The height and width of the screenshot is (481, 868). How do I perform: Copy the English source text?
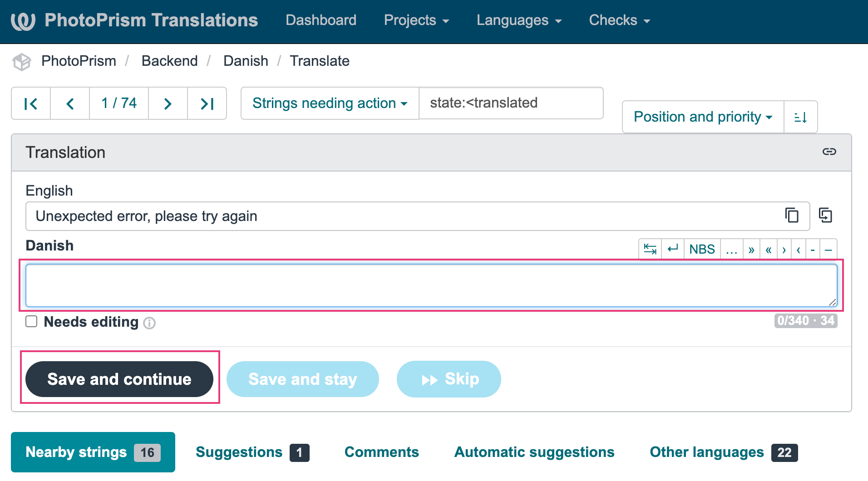tap(792, 216)
